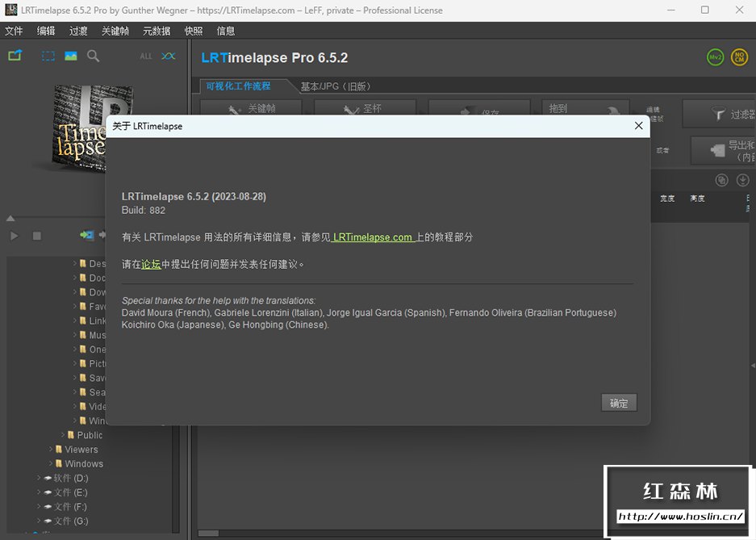The image size is (756, 540).
Task: Click the circular download arrow icon
Action: click(743, 180)
